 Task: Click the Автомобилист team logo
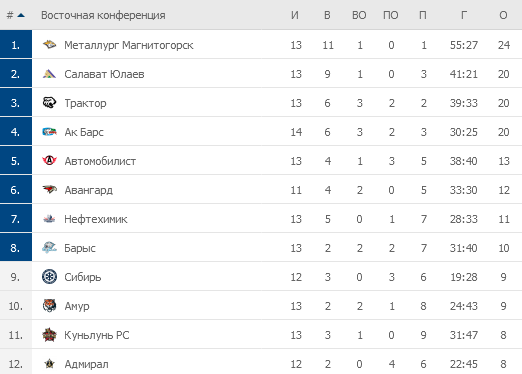pos(49,161)
